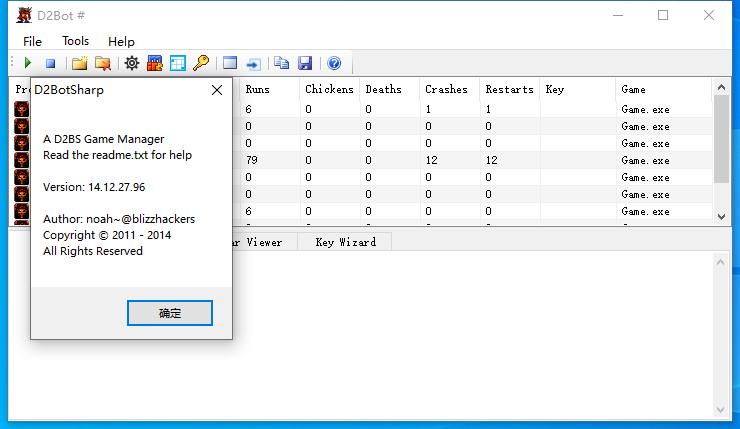Click the new folder toolbar icon
Image resolution: width=740 pixels, height=429 pixels.
point(79,64)
